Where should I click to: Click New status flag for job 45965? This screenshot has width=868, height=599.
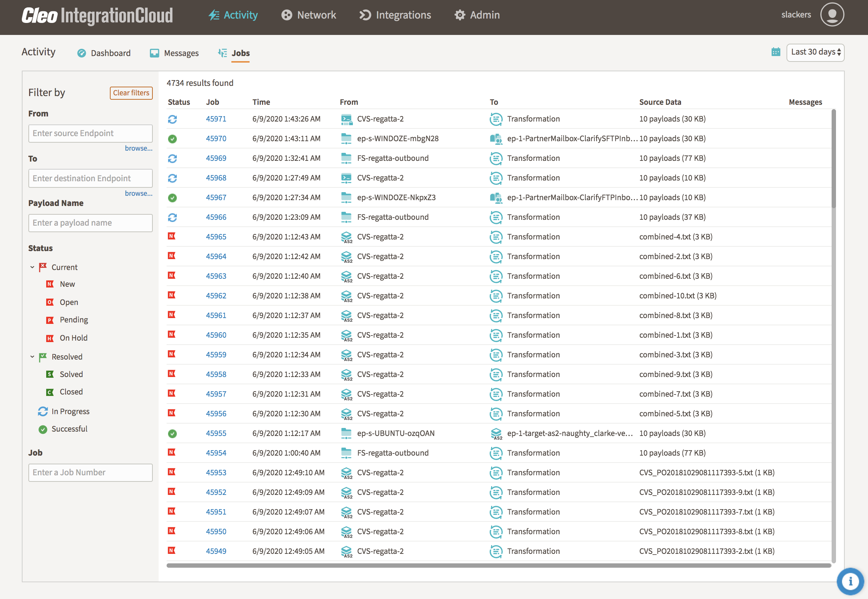172,236
